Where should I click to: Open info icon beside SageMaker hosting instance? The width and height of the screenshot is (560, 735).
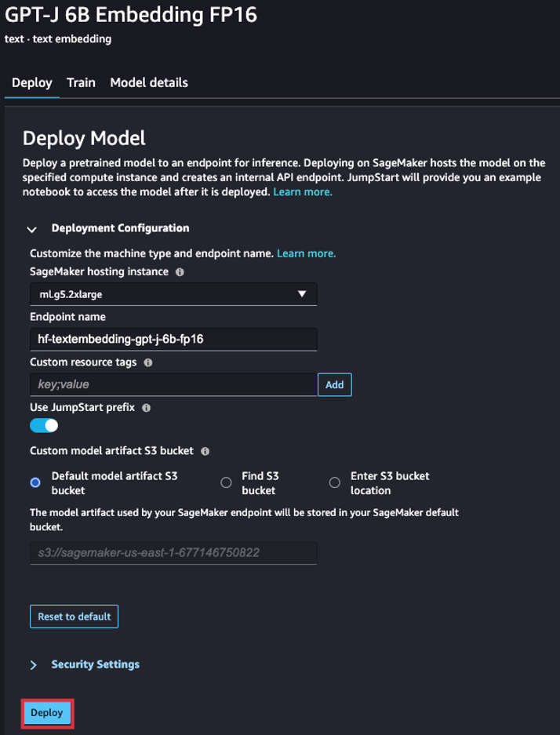click(x=180, y=272)
